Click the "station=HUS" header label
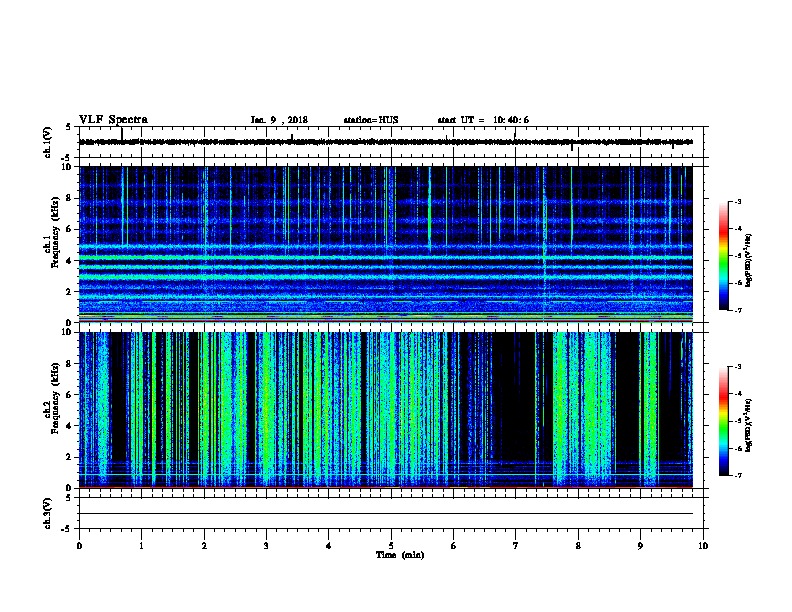The height and width of the screenshot is (612, 792). 371,120
